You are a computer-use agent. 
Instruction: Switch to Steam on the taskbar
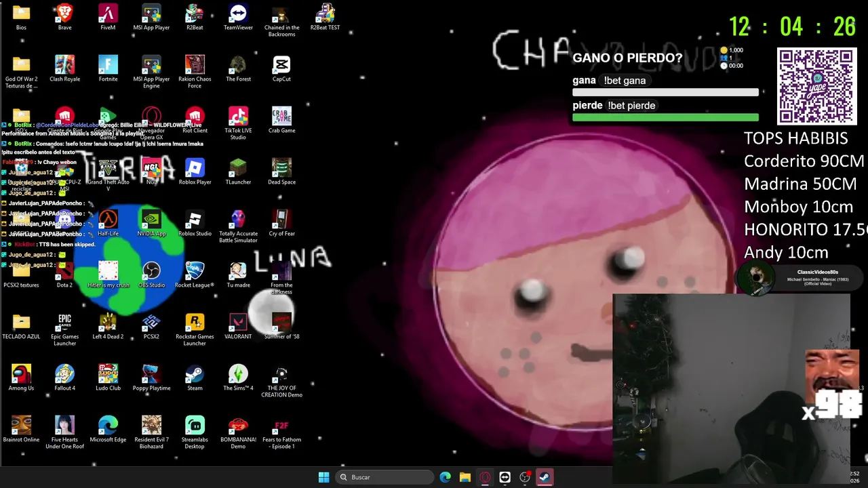point(545,477)
